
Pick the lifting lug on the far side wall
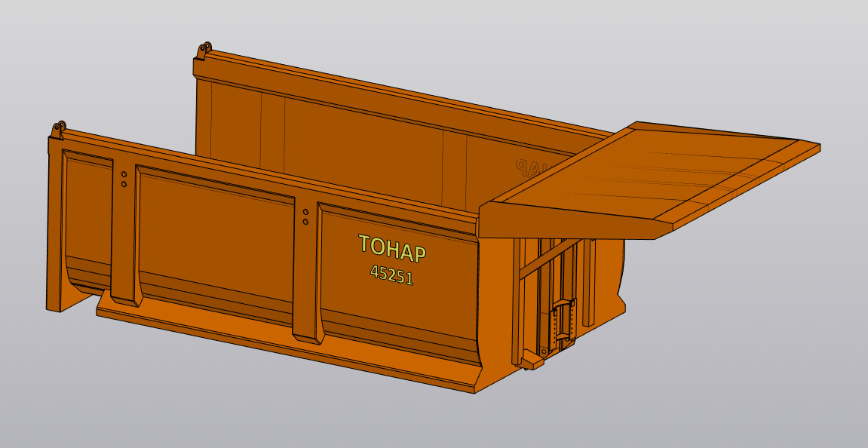coord(204,51)
